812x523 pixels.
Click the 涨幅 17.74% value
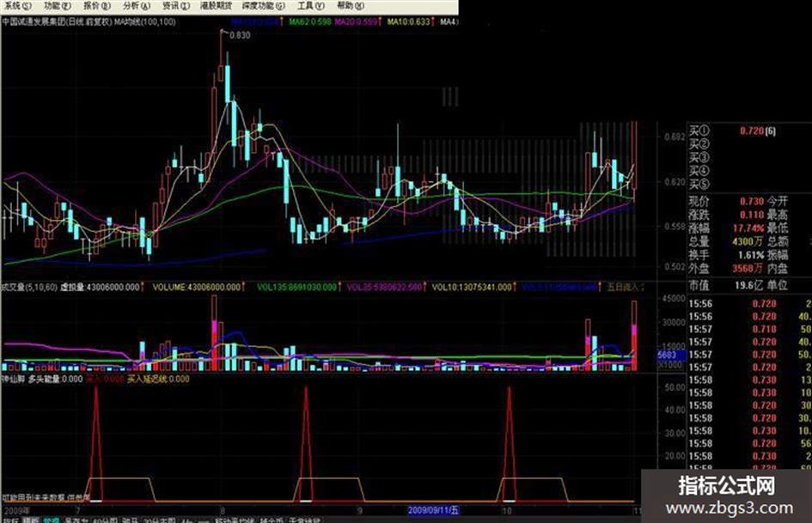pos(748,228)
